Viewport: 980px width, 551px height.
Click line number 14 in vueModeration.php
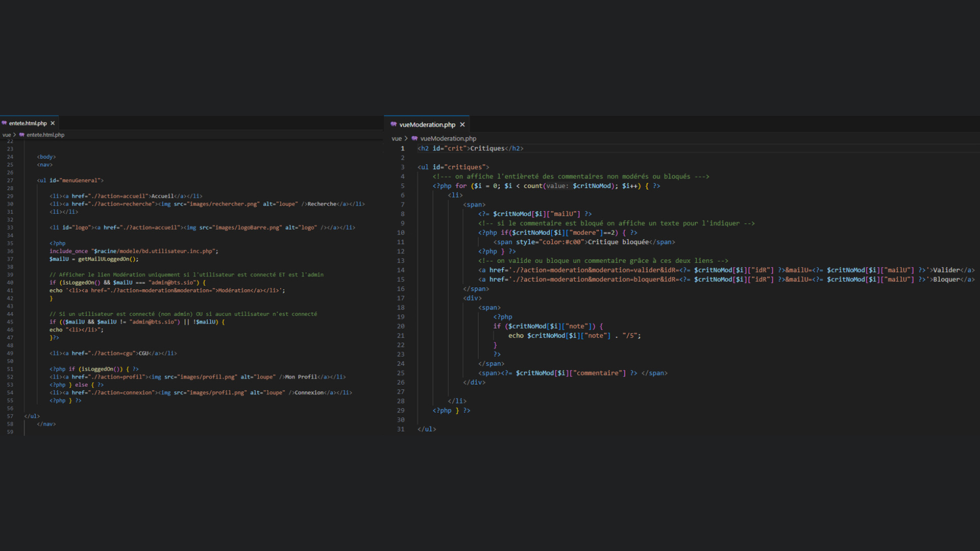(401, 270)
